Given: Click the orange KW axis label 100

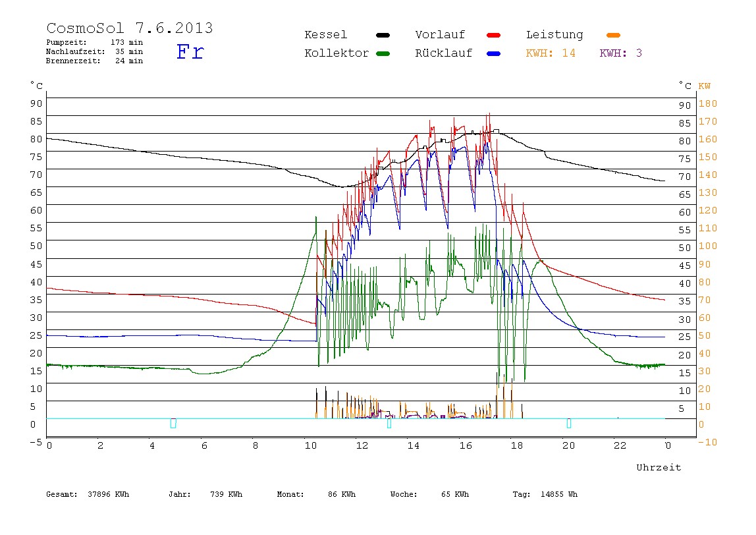Looking at the screenshot, I should [x=708, y=246].
